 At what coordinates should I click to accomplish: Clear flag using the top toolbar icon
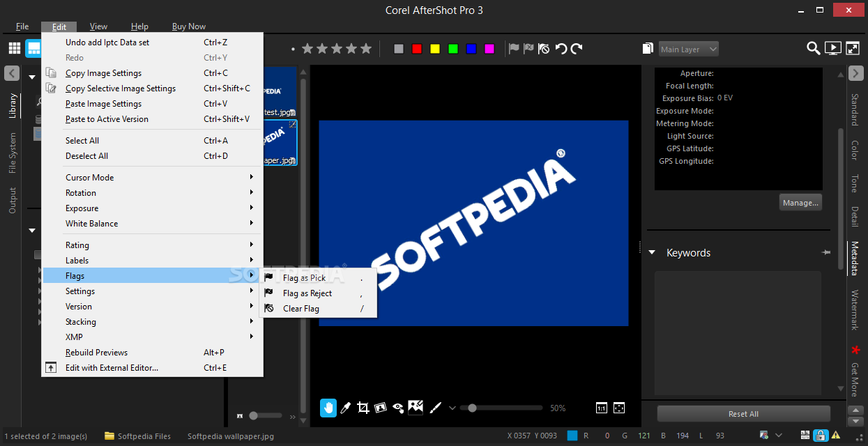pyautogui.click(x=544, y=48)
